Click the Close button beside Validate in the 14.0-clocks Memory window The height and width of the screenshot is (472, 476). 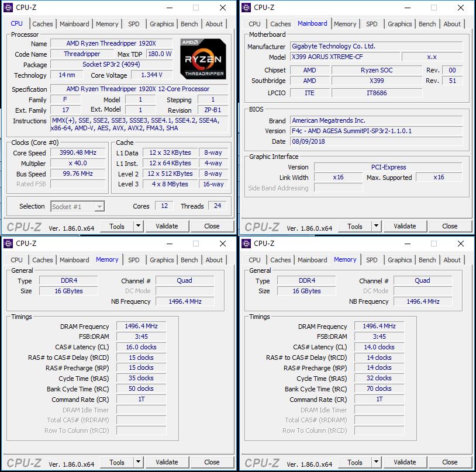pos(450,462)
